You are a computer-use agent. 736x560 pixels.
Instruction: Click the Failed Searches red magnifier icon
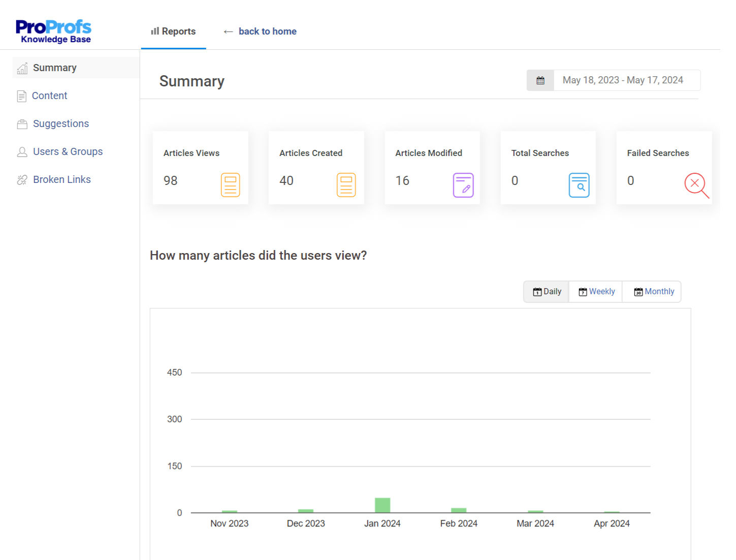pos(696,185)
